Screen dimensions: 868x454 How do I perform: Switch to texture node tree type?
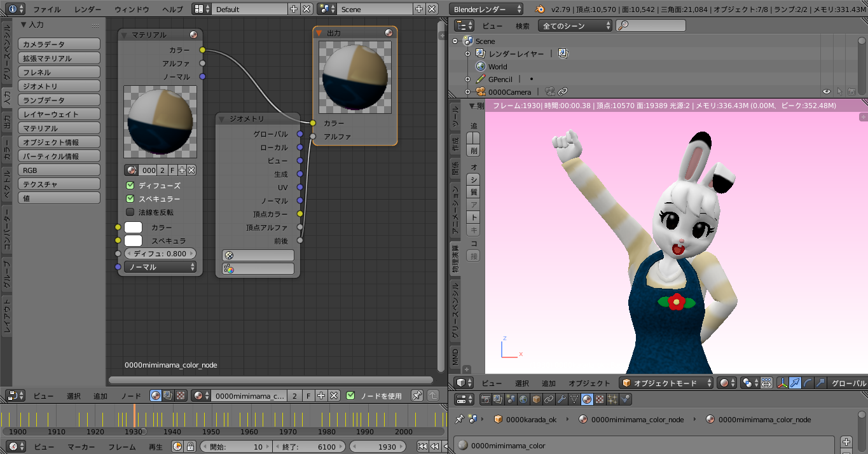(181, 396)
